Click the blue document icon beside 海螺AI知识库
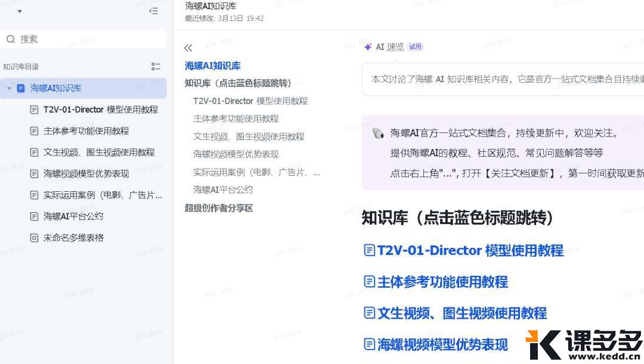 pyautogui.click(x=20, y=88)
